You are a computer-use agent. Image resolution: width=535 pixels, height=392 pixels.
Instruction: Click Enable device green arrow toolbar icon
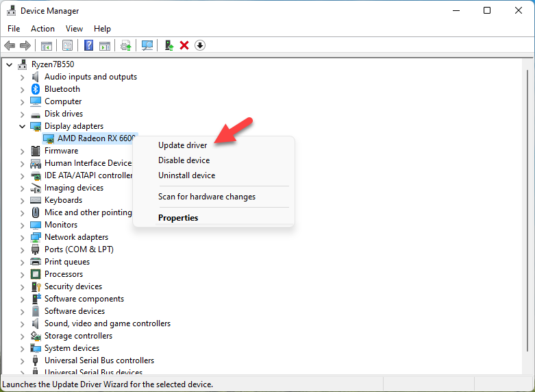point(169,45)
